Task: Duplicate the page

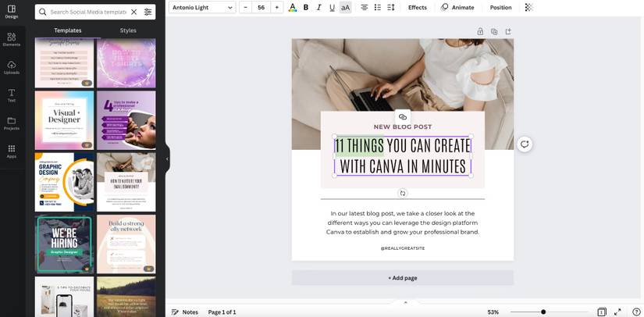Action: (x=494, y=31)
